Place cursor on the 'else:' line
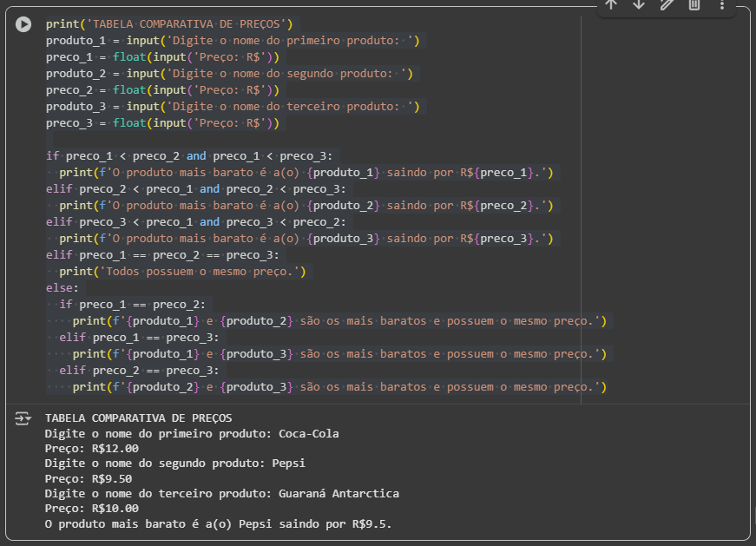This screenshot has height=546, width=756. (62, 288)
